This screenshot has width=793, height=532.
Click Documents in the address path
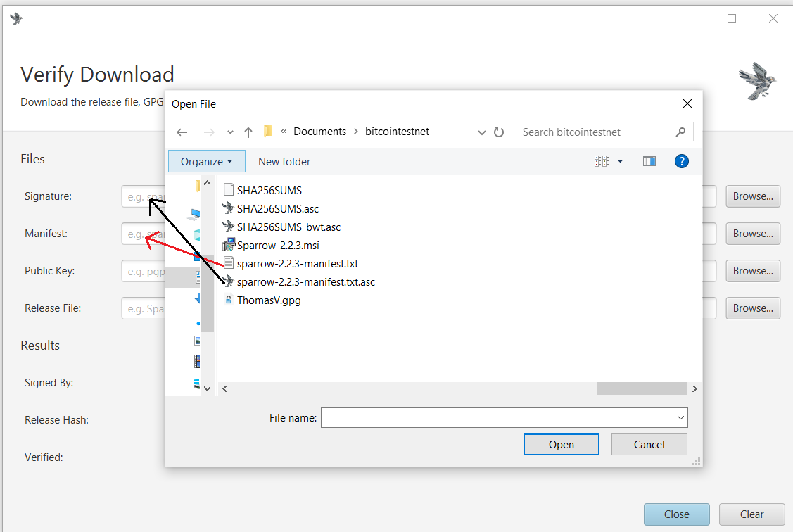[x=319, y=132]
